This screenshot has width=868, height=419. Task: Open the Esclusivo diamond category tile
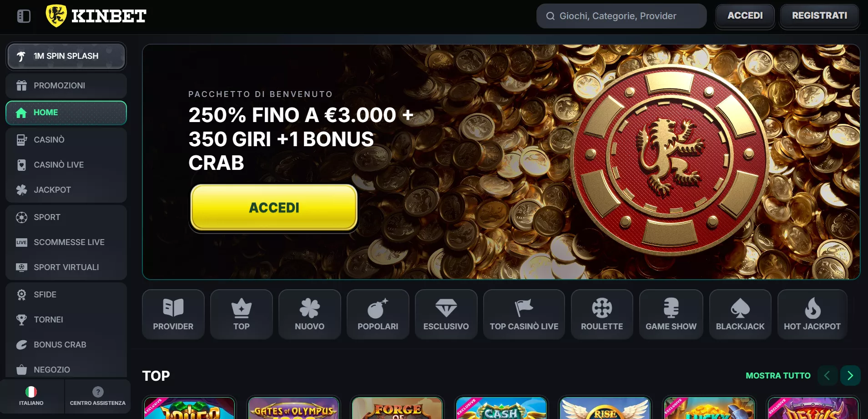click(446, 314)
